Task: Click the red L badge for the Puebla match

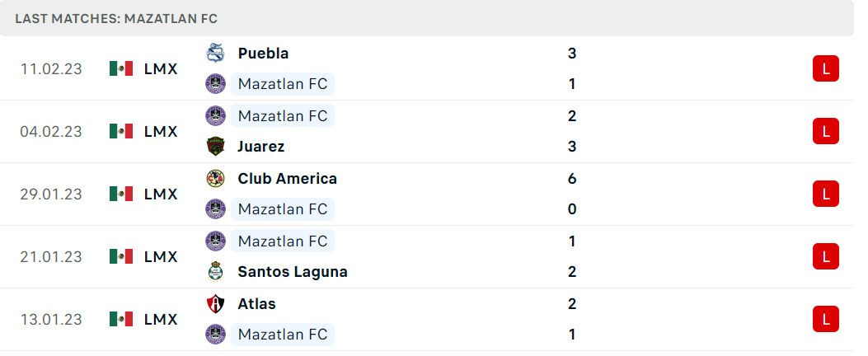Action: tap(825, 69)
